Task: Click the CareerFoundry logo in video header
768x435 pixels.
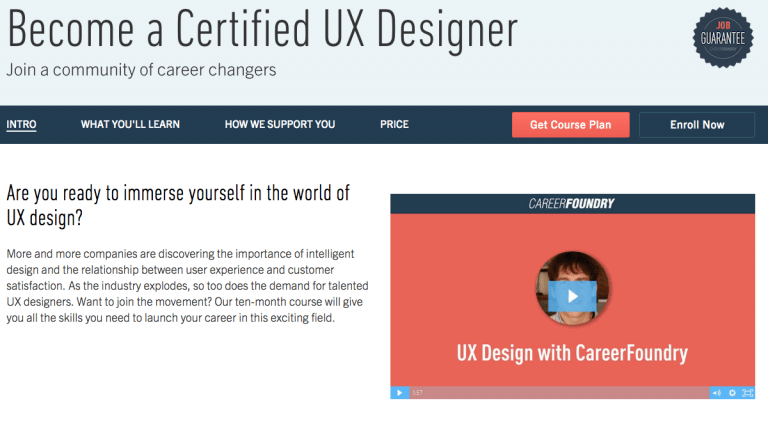Action: coord(571,204)
